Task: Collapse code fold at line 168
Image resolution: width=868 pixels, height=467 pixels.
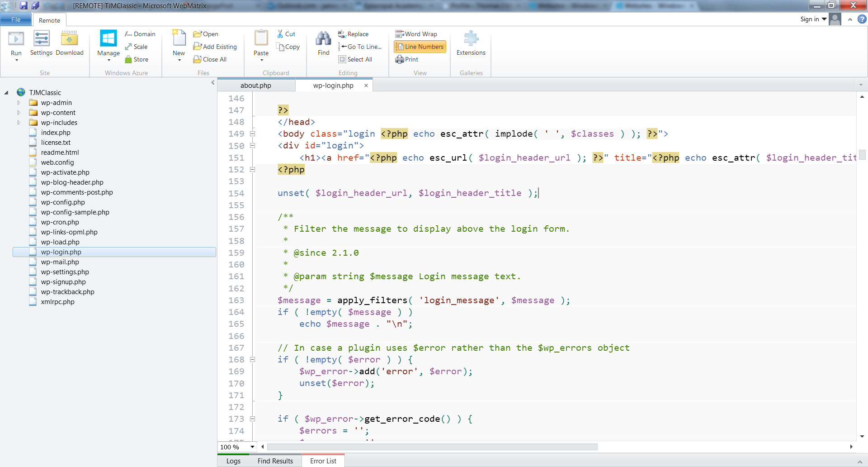Action: coord(253,360)
